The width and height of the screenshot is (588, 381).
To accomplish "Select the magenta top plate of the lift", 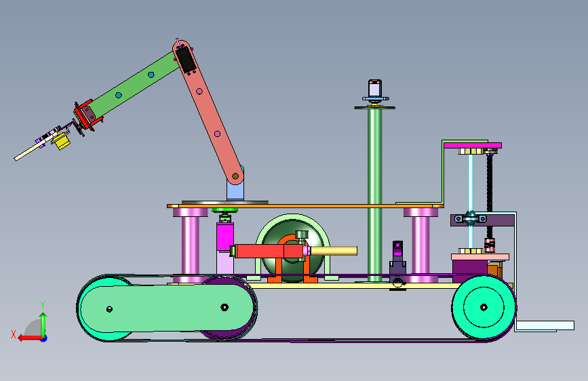I will coord(473,146).
